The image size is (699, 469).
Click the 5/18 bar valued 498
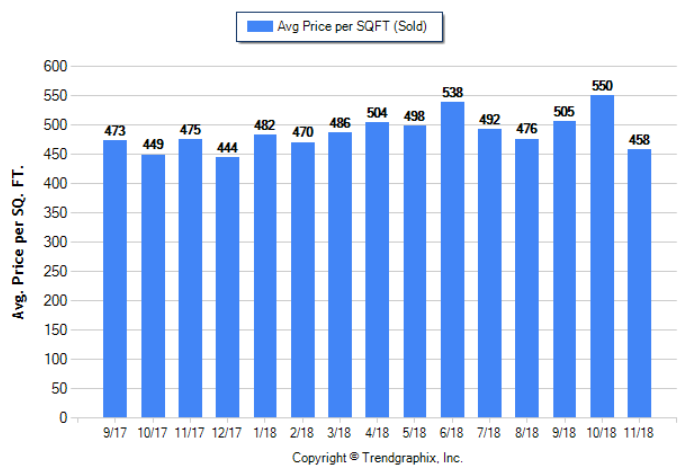coord(415,271)
